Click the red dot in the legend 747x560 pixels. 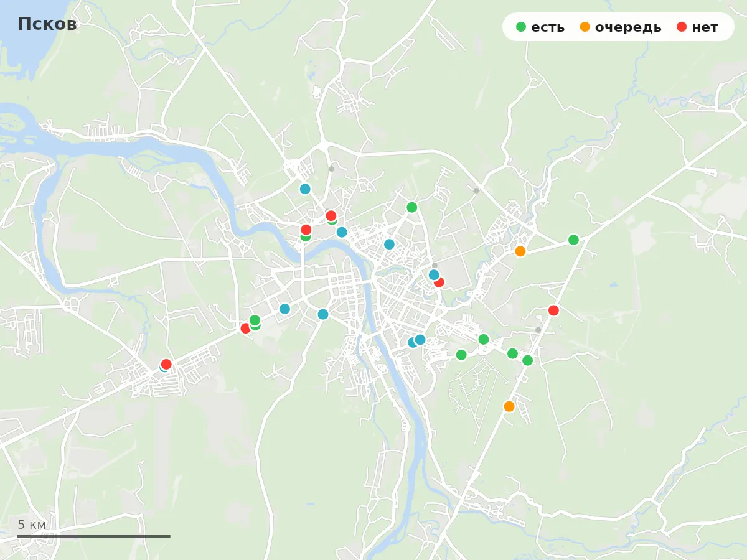[681, 27]
